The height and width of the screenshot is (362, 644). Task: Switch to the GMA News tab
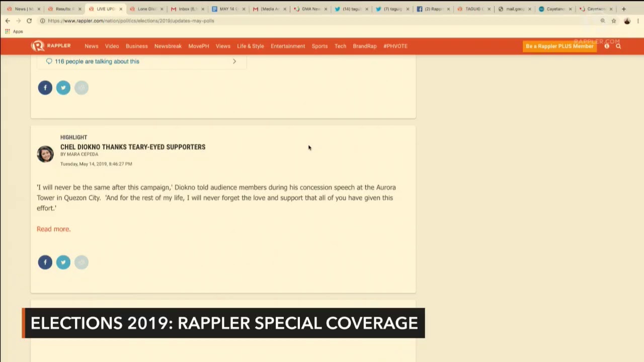click(x=309, y=9)
